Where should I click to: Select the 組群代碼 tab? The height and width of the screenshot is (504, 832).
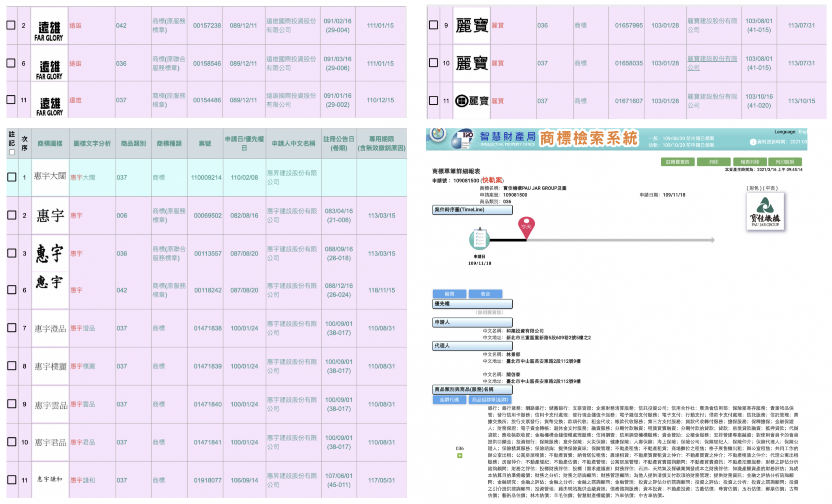click(x=449, y=400)
